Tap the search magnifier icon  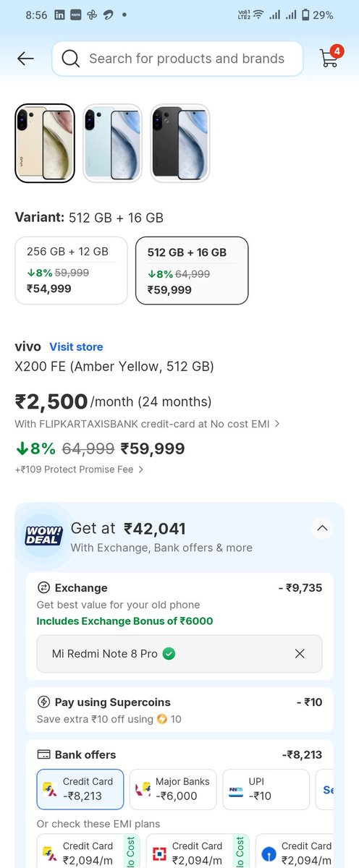[x=71, y=59]
